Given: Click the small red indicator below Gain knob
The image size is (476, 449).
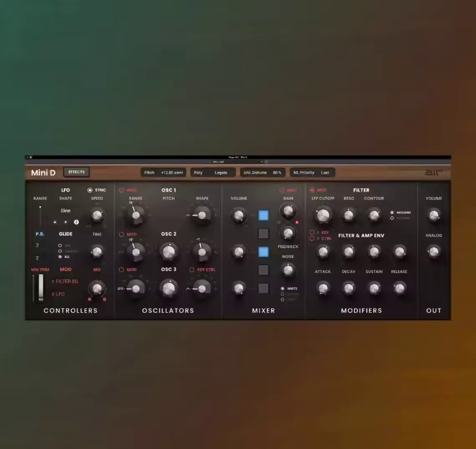Looking at the screenshot, I should pos(297,222).
